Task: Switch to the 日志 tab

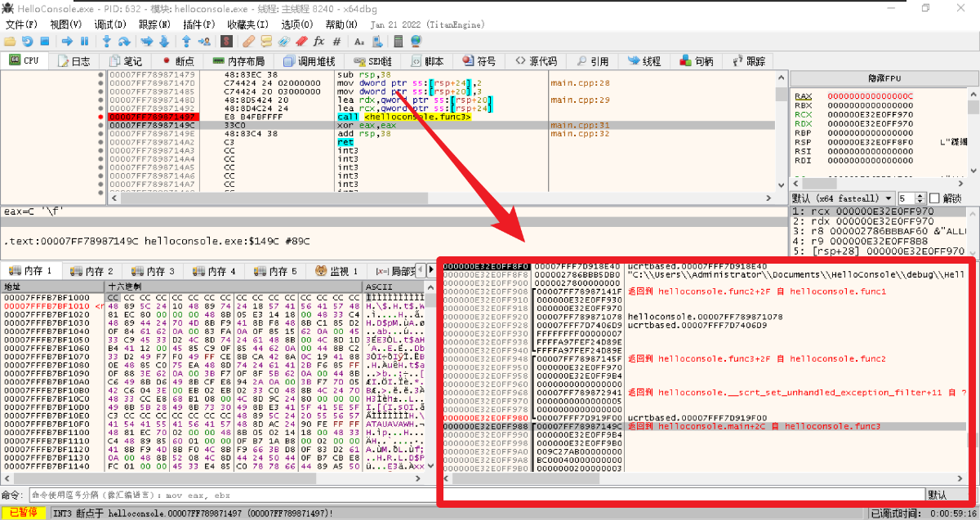Action: coord(73,61)
